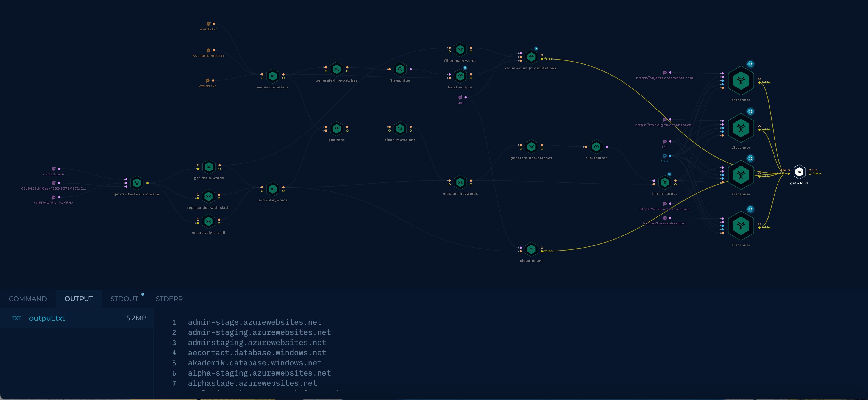Click the initial-keywords node icon
The height and width of the screenshot is (400, 868).
click(x=272, y=189)
